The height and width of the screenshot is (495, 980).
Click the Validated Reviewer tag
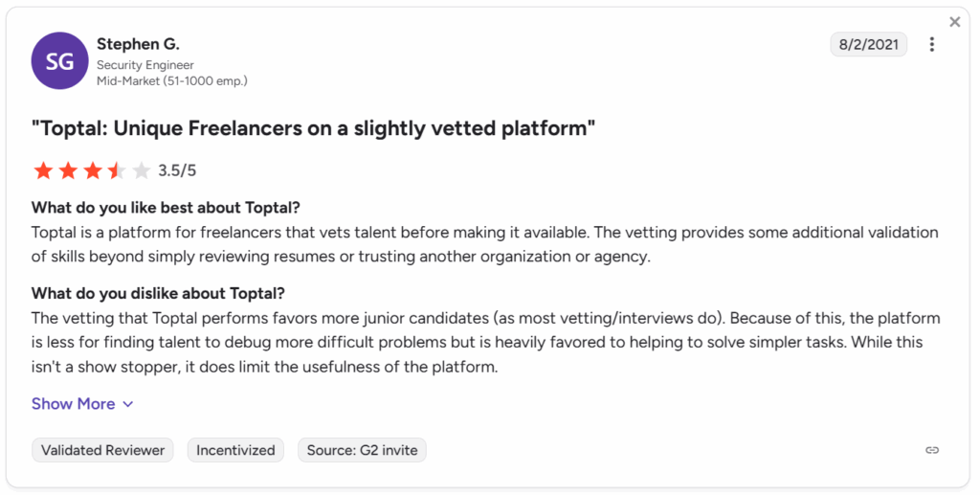(x=102, y=450)
